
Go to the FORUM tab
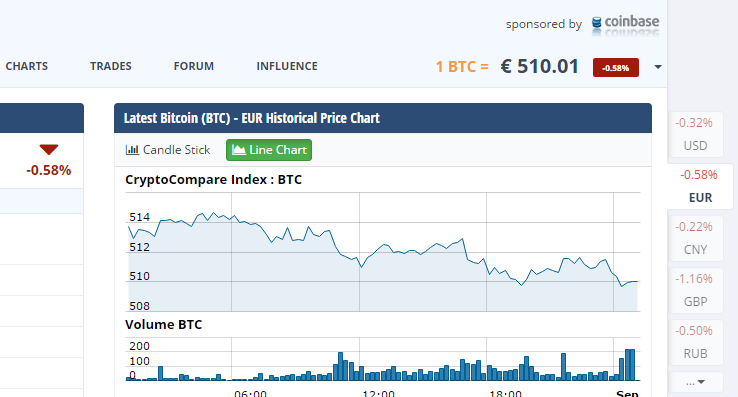[193, 66]
